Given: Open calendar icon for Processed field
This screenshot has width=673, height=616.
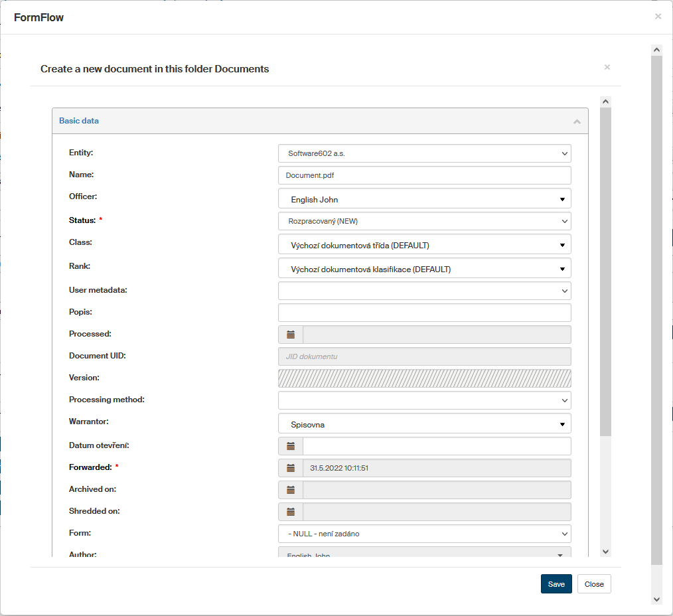Looking at the screenshot, I should click(x=291, y=335).
